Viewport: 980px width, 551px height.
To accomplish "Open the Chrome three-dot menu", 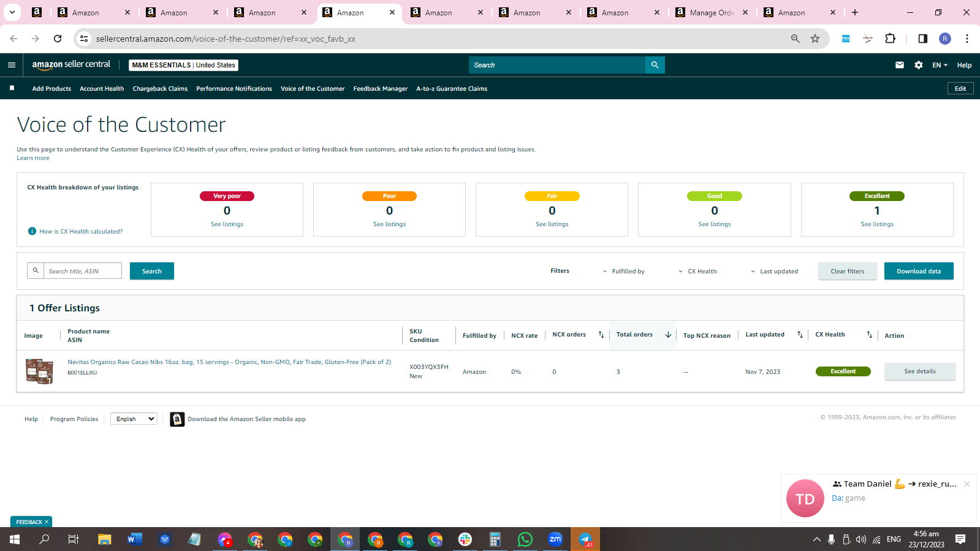I will tap(967, 39).
